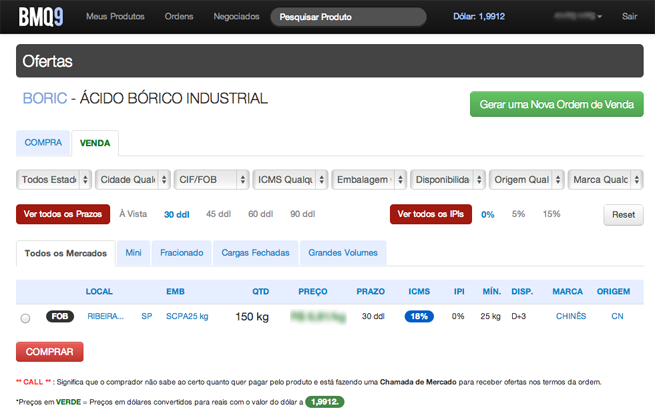Switch to the Mini market tab
This screenshot has height=410, width=655.
point(133,253)
